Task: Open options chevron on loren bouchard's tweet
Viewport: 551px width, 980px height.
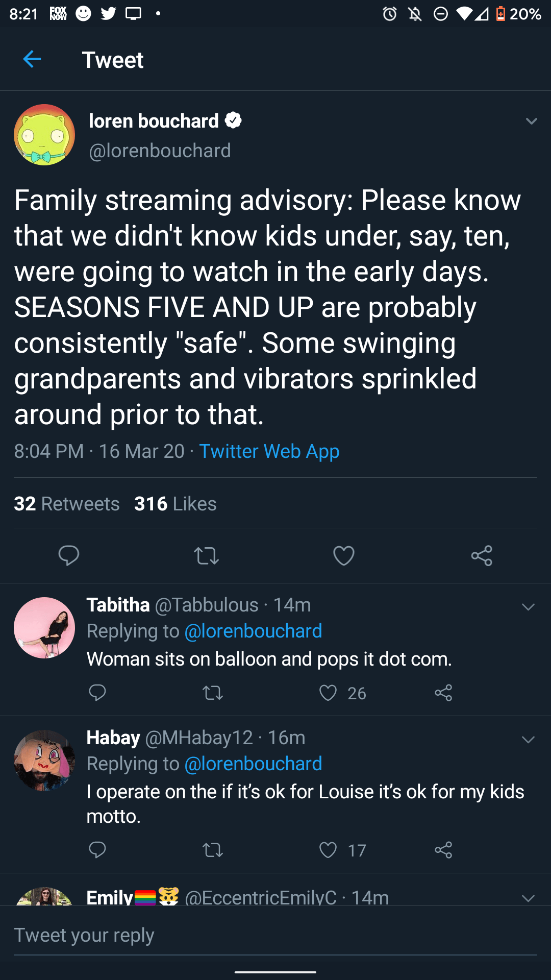Action: pos(531,121)
